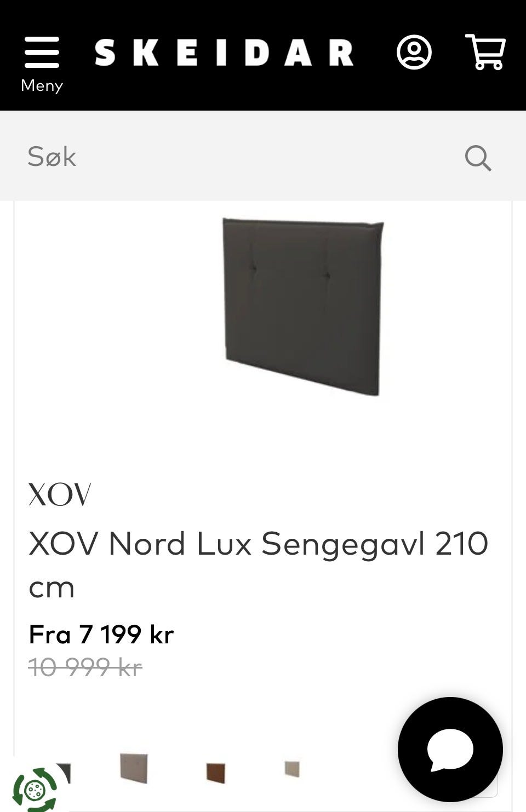This screenshot has height=812, width=526.
Task: Click the speech bubble inside chat button
Action: (450, 750)
